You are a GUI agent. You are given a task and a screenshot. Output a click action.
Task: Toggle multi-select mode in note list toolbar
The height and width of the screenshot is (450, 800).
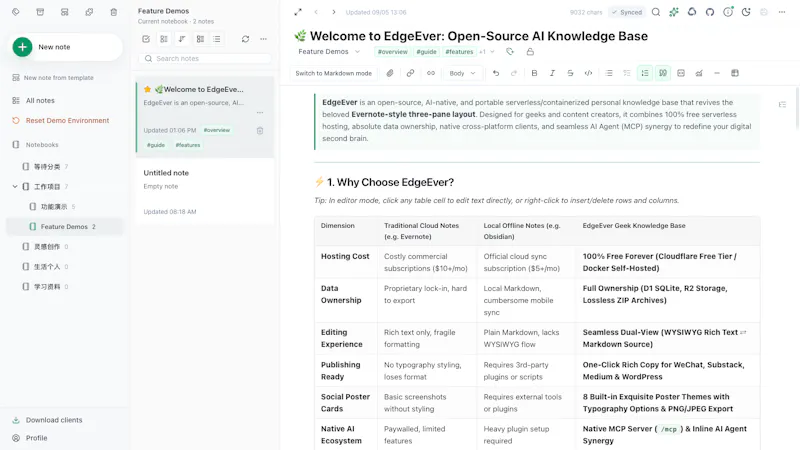coord(146,39)
